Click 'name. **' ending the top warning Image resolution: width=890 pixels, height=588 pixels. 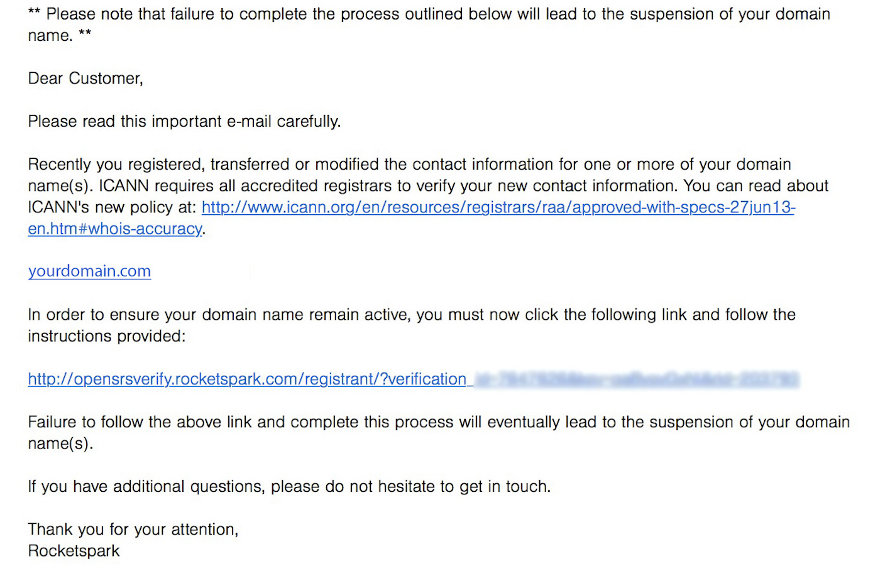pos(60,36)
